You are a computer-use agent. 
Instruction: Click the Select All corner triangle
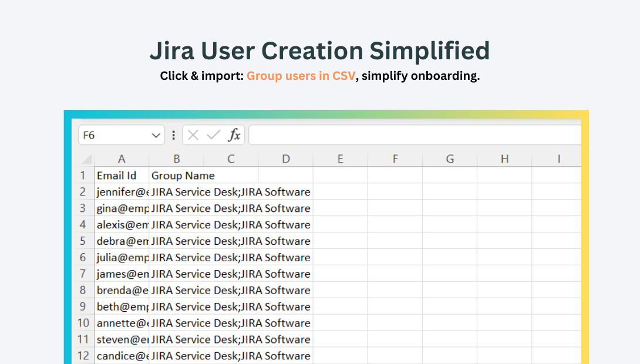coord(86,159)
